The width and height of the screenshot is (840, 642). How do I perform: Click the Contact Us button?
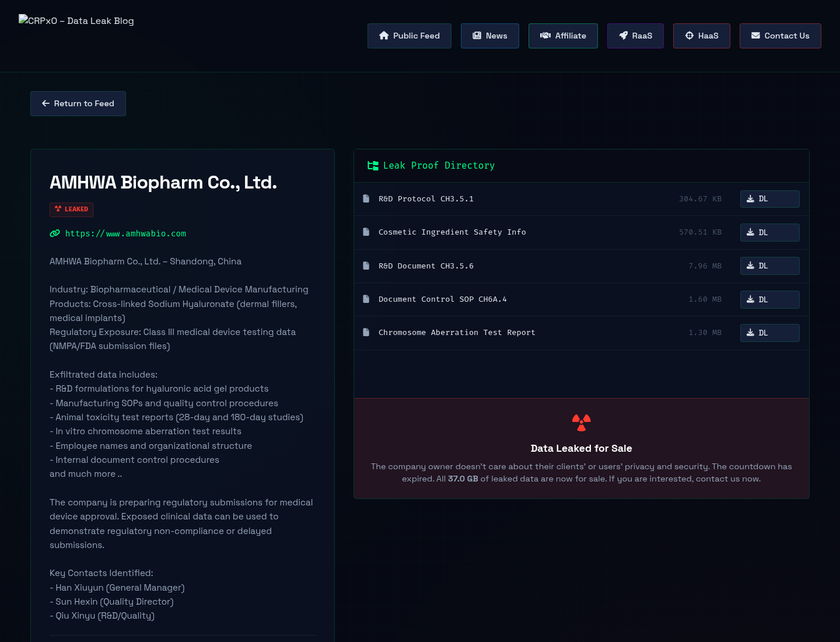[780, 36]
